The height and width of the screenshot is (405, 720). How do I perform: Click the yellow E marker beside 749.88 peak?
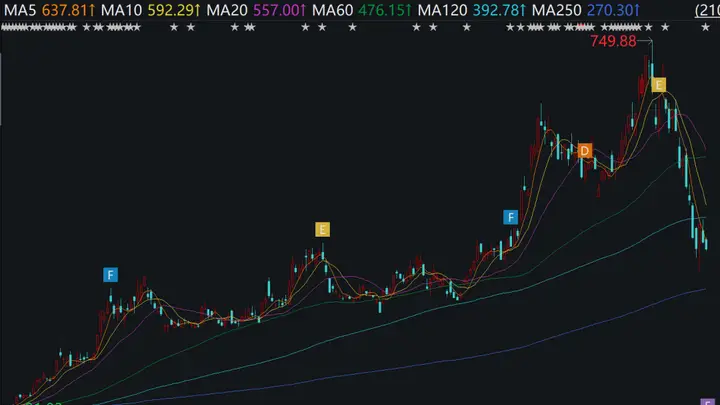click(x=659, y=84)
